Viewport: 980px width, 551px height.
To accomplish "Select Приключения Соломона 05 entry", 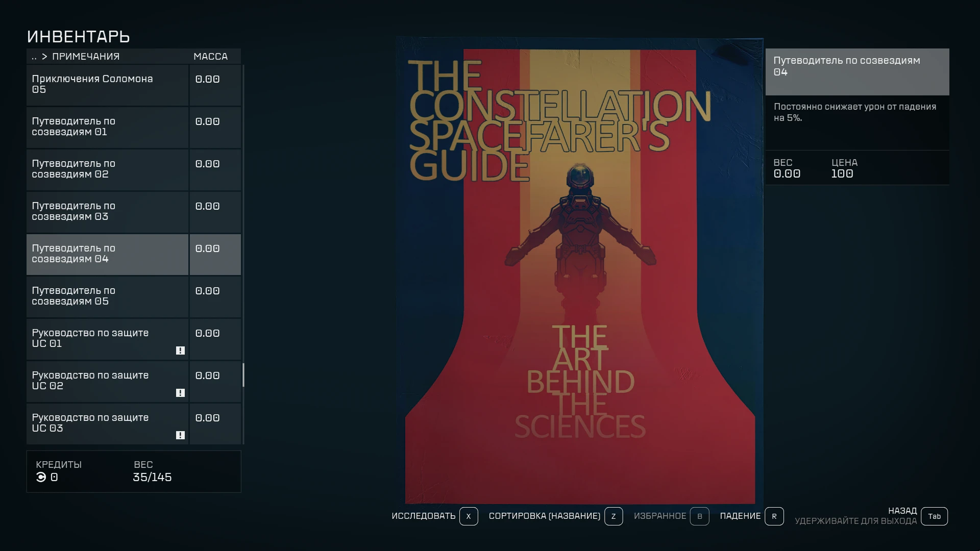I will point(107,85).
